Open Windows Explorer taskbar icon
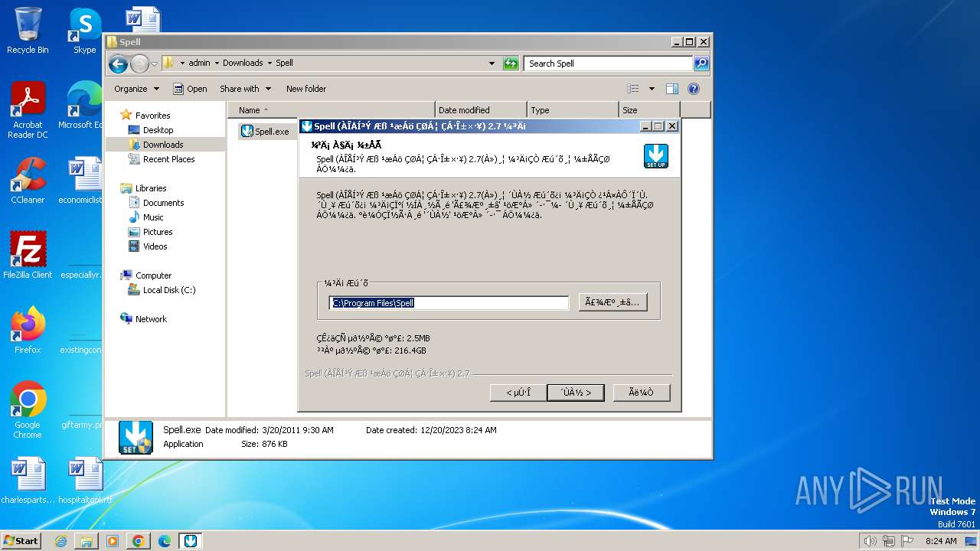The width and height of the screenshot is (980, 551). coord(87,541)
